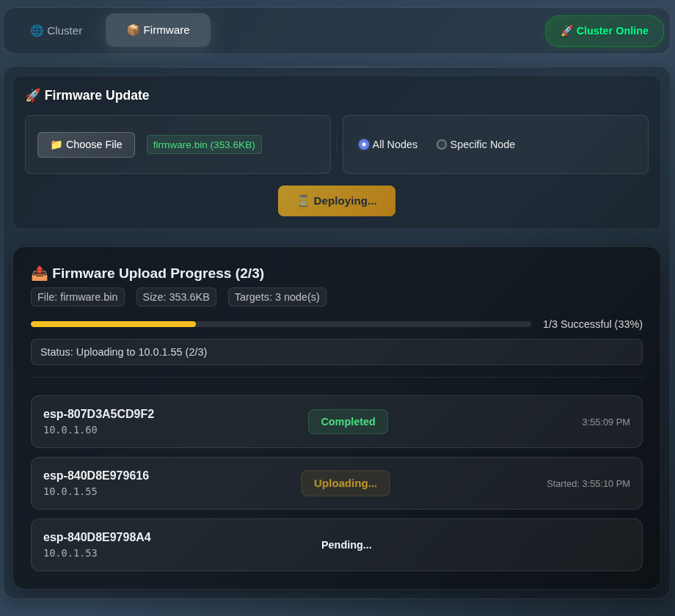Switch to the Cluster tab

click(x=56, y=30)
